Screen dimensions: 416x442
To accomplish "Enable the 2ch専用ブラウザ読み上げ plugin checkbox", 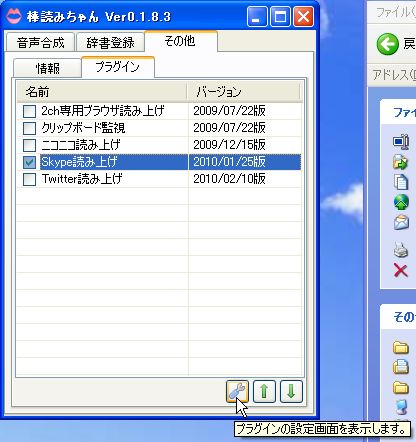I will 29,111.
